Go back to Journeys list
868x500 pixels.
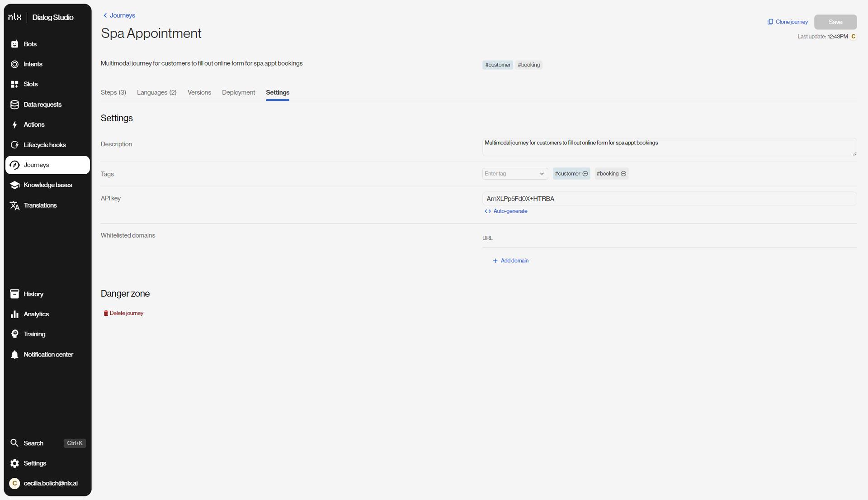119,15
